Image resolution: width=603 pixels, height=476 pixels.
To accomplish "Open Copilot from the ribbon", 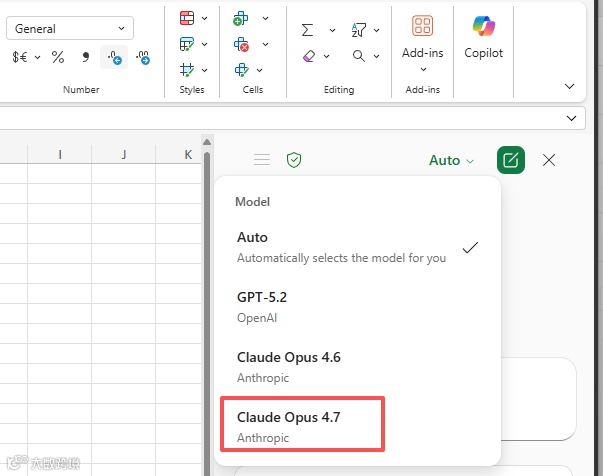I will pyautogui.click(x=483, y=37).
